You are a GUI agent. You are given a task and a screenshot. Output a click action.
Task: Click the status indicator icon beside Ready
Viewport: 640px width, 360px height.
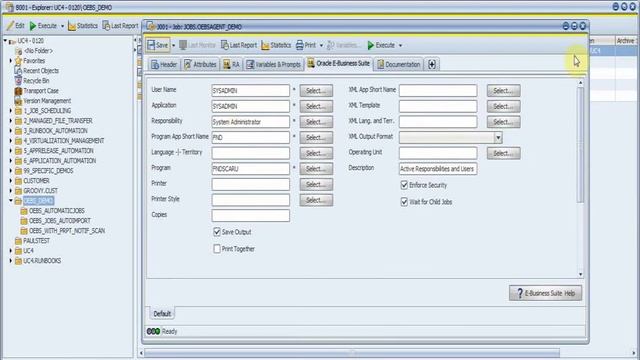[x=153, y=331]
